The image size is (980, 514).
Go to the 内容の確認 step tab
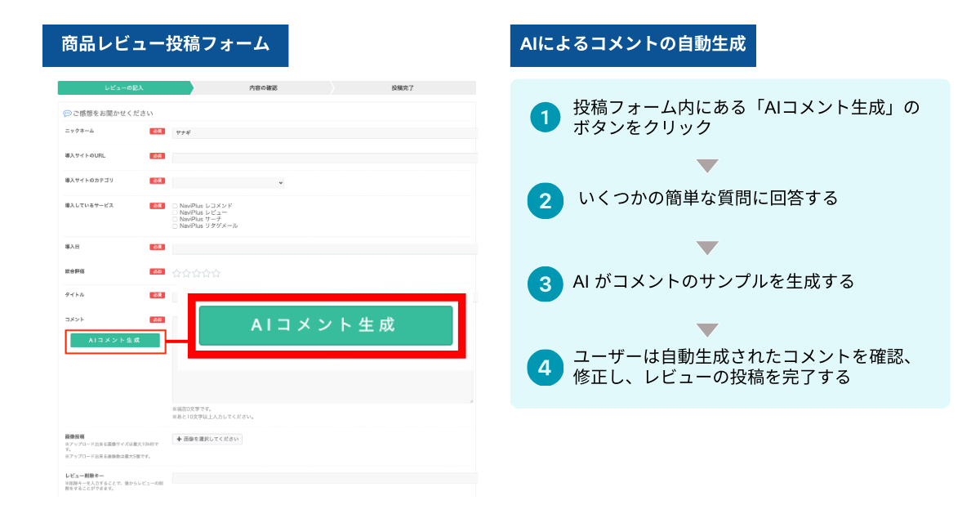tap(263, 87)
